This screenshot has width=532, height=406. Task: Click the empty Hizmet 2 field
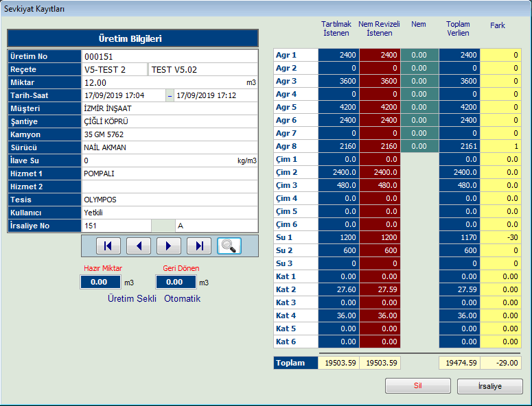170,187
